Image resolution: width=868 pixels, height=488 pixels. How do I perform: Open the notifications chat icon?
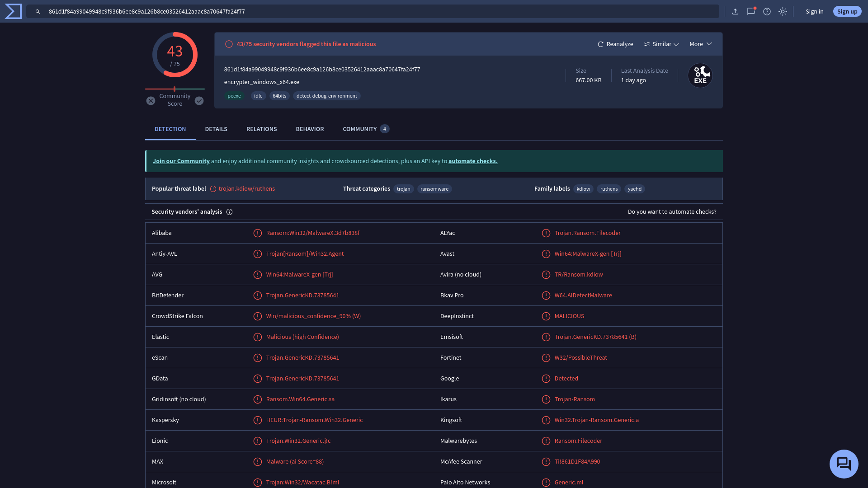pyautogui.click(x=751, y=12)
